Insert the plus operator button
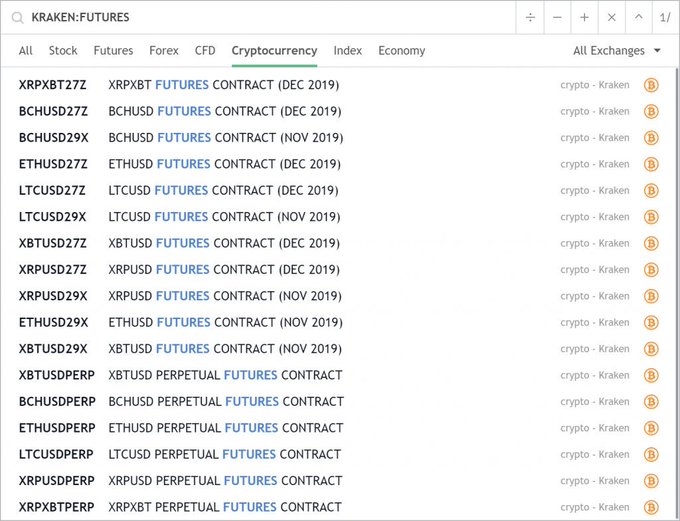The image size is (680, 521). coord(584,17)
